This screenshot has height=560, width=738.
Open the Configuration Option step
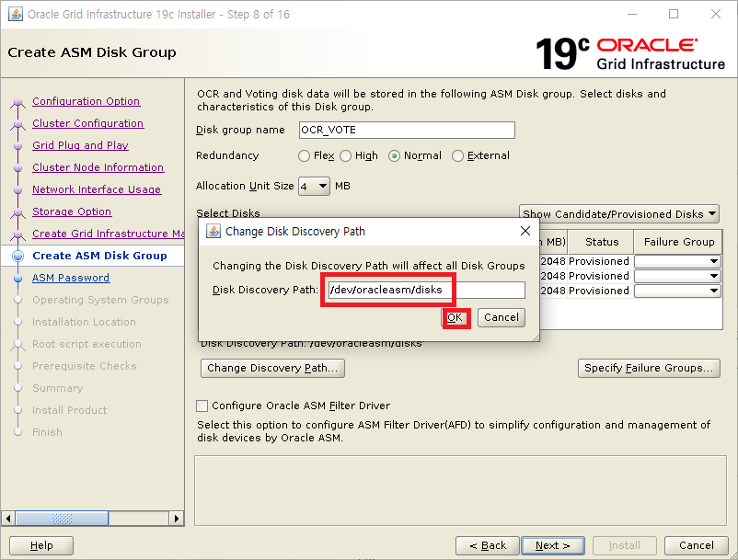pos(86,101)
